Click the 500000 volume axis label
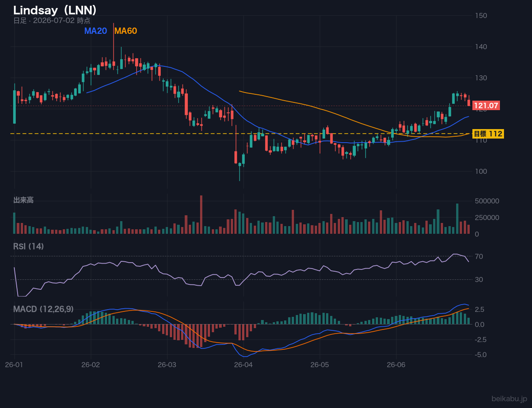 [x=487, y=201]
